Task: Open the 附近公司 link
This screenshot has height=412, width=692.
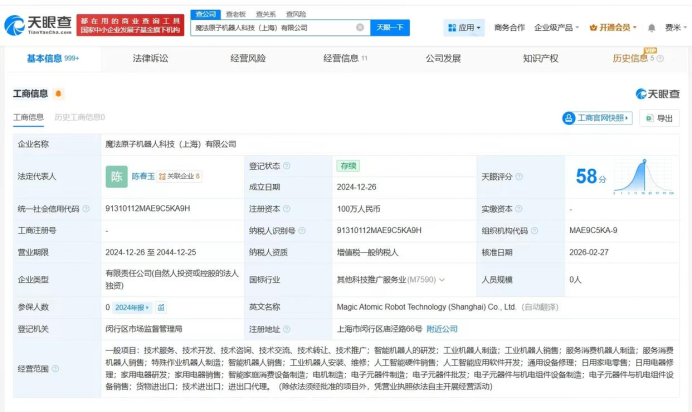Action: [x=442, y=329]
